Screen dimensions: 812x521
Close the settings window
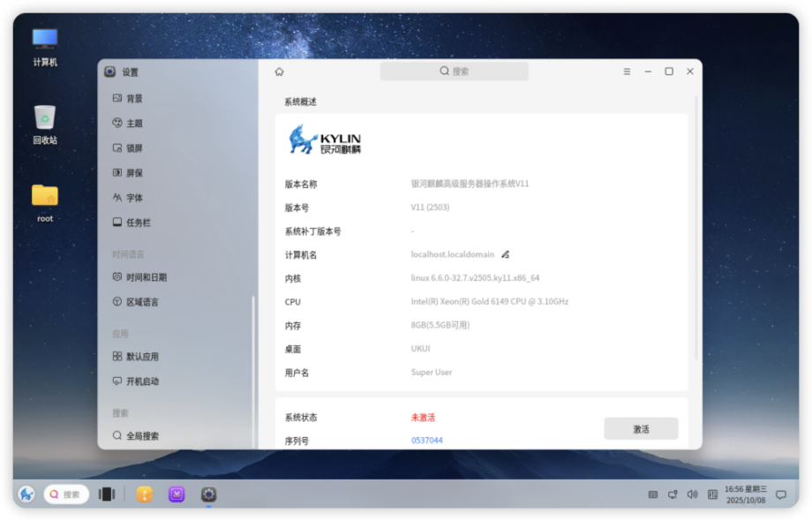click(690, 72)
